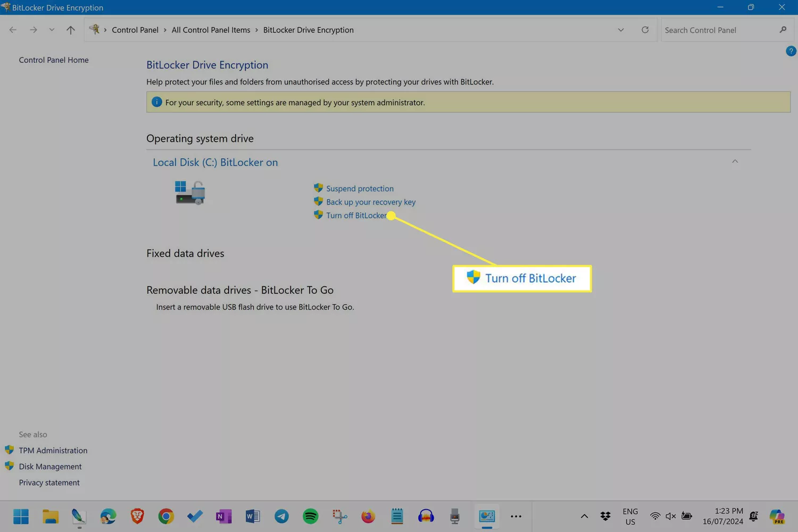798x532 pixels.
Task: Open clock and calendar at 1:23 PM
Action: [x=722, y=516]
